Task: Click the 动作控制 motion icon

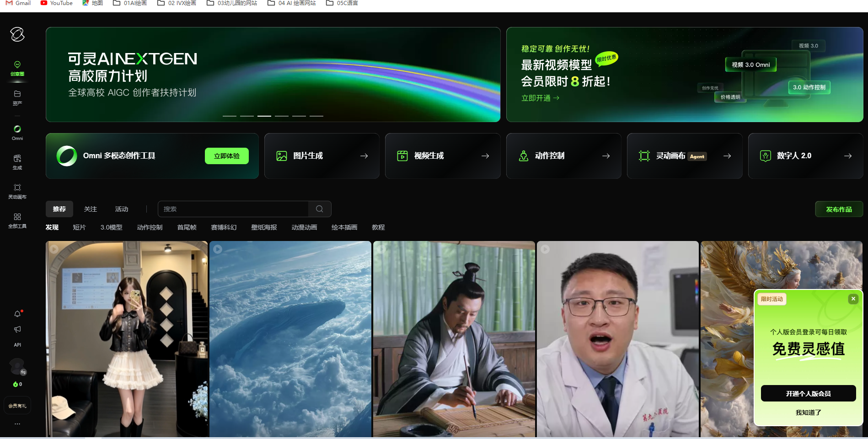Action: click(x=524, y=156)
